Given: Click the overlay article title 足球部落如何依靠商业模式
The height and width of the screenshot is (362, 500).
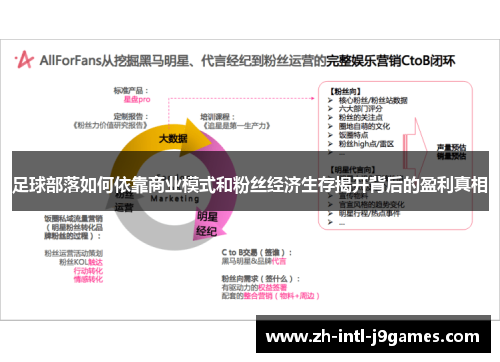Looking at the screenshot, I should [250, 184].
